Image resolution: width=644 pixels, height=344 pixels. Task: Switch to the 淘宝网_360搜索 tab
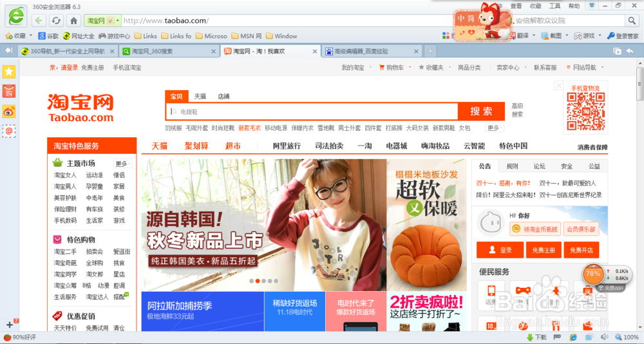[169, 52]
